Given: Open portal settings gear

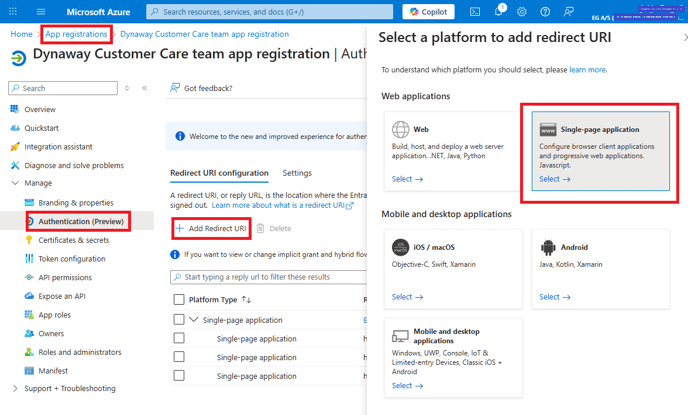Looking at the screenshot, I should click(521, 12).
